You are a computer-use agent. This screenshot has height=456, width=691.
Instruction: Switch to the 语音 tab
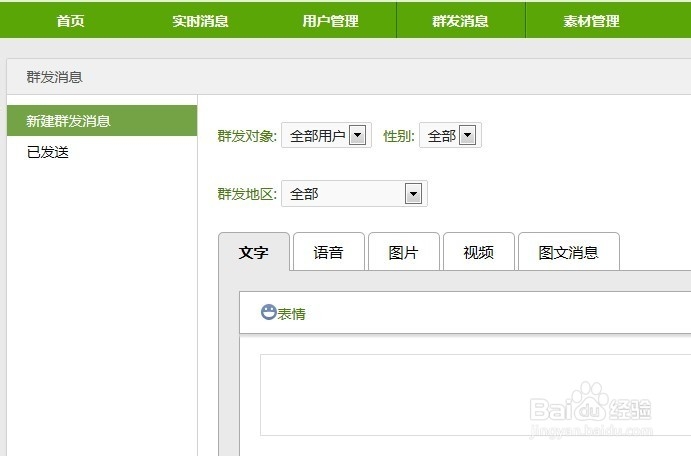pyautogui.click(x=329, y=252)
